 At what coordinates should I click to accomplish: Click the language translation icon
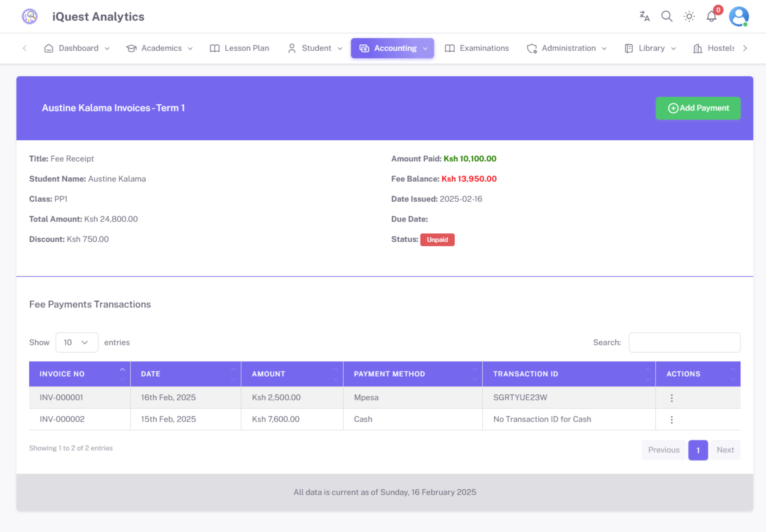pyautogui.click(x=644, y=16)
